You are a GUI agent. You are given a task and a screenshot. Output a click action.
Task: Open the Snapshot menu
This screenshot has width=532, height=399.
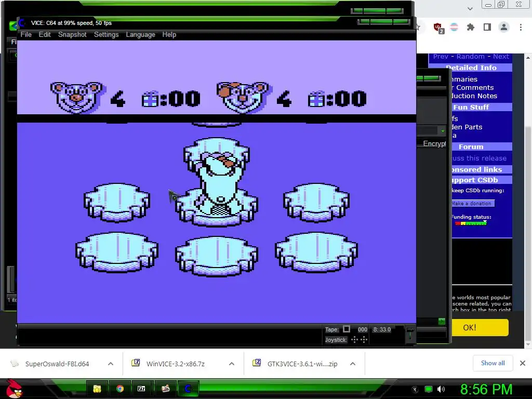pos(72,35)
